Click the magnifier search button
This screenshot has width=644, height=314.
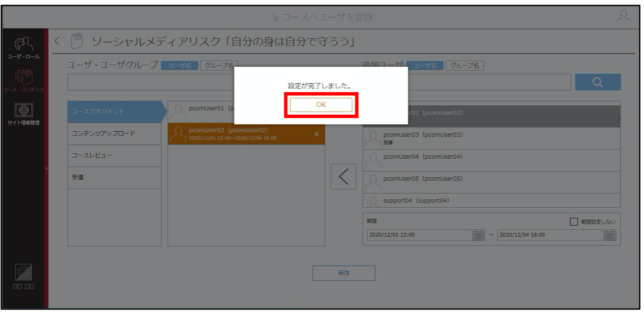(x=597, y=82)
